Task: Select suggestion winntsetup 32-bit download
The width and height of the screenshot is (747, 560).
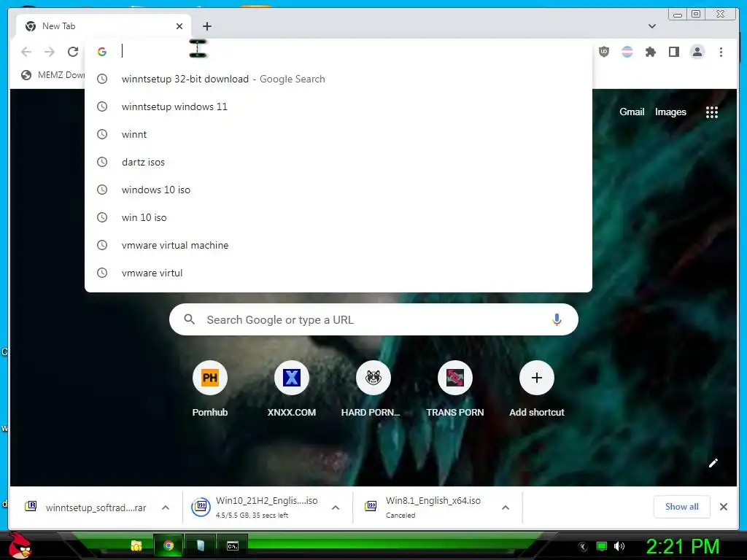Action: click(338, 79)
